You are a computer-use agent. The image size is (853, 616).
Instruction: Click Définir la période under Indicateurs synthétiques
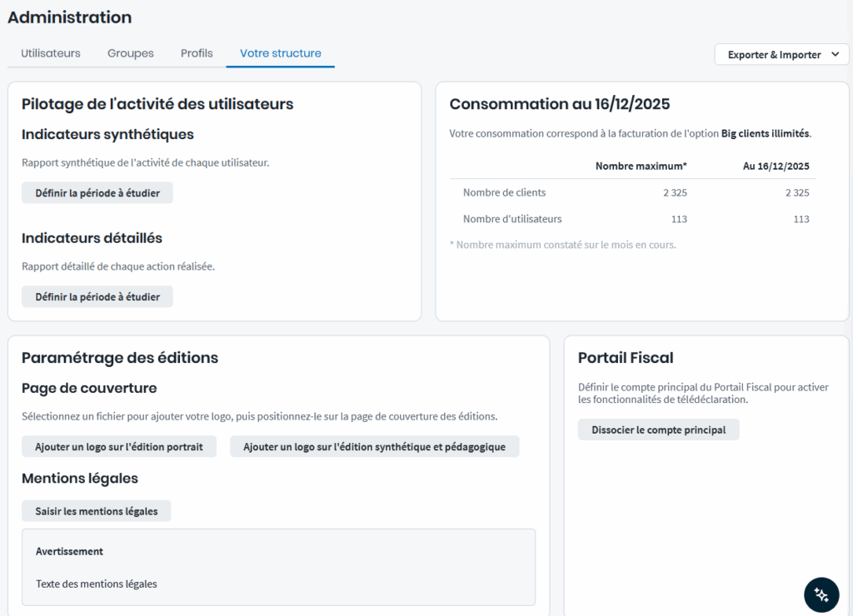[97, 193]
